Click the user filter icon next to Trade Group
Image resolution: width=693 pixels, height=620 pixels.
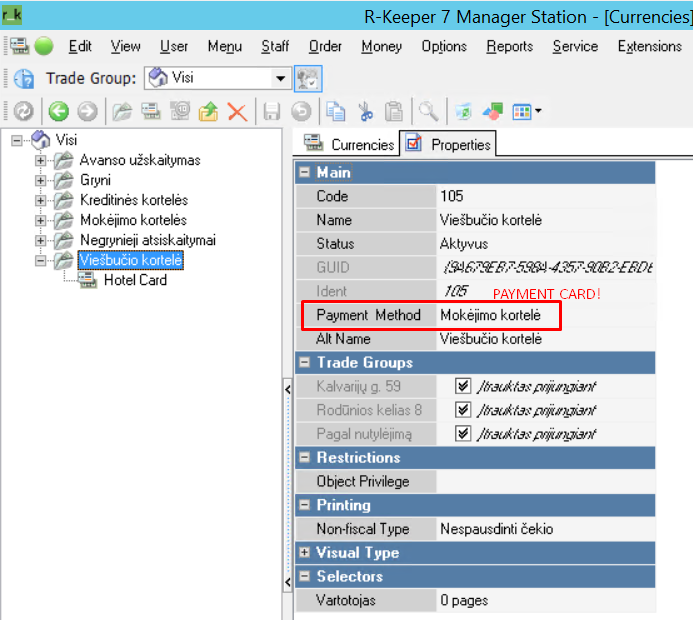click(308, 79)
